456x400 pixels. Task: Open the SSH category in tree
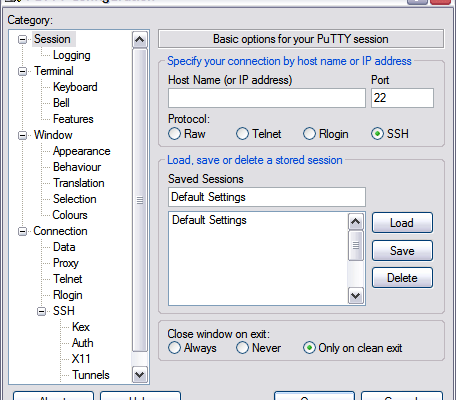[64, 311]
